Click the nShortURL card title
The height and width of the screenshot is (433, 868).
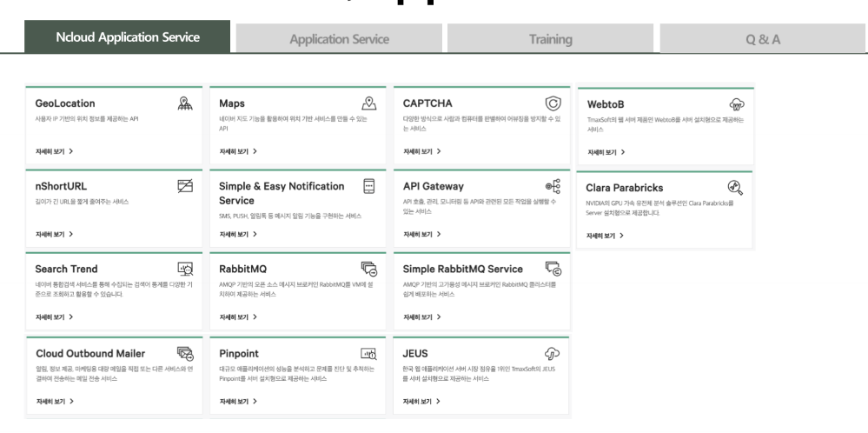tap(61, 187)
